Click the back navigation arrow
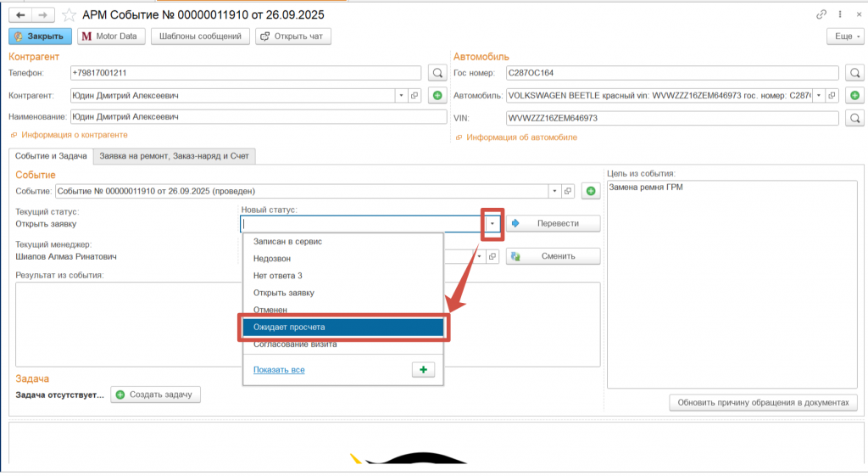Screen dimensions: 868x476 coord(20,15)
